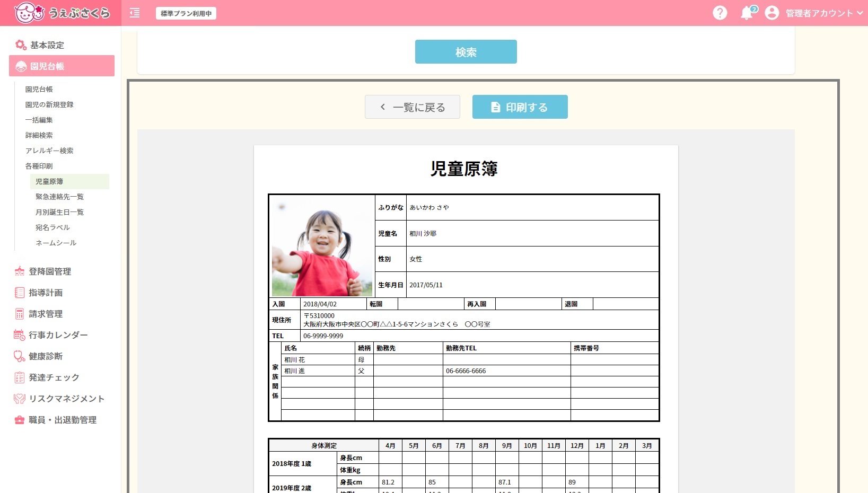
Task: Open 緊急連絡先一覧
Action: 59,197
